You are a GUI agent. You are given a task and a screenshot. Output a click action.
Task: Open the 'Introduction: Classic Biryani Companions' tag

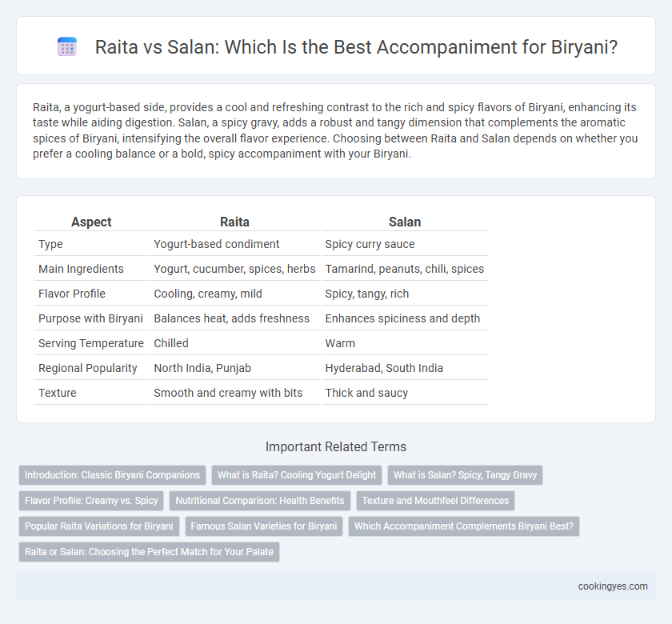click(x=112, y=475)
